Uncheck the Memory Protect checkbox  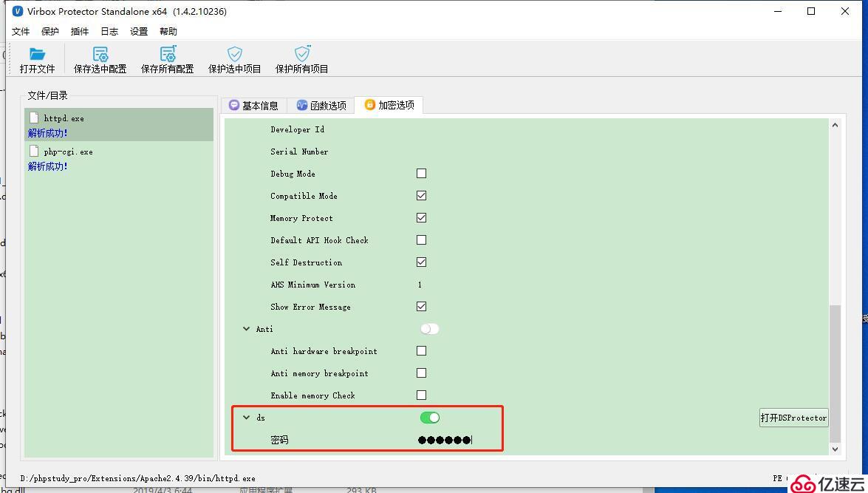(421, 218)
